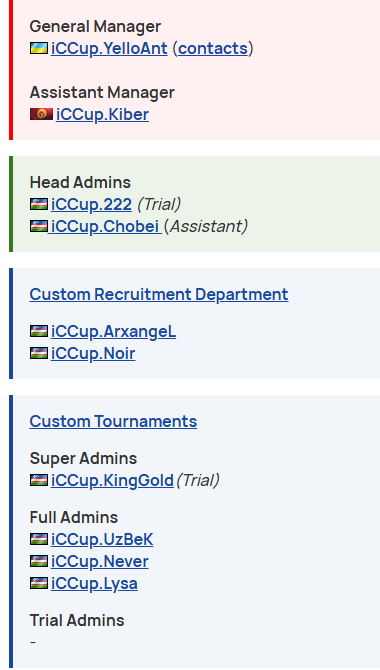Visit iCCup.Kiber's profile
The image size is (380, 670).
[102, 115]
